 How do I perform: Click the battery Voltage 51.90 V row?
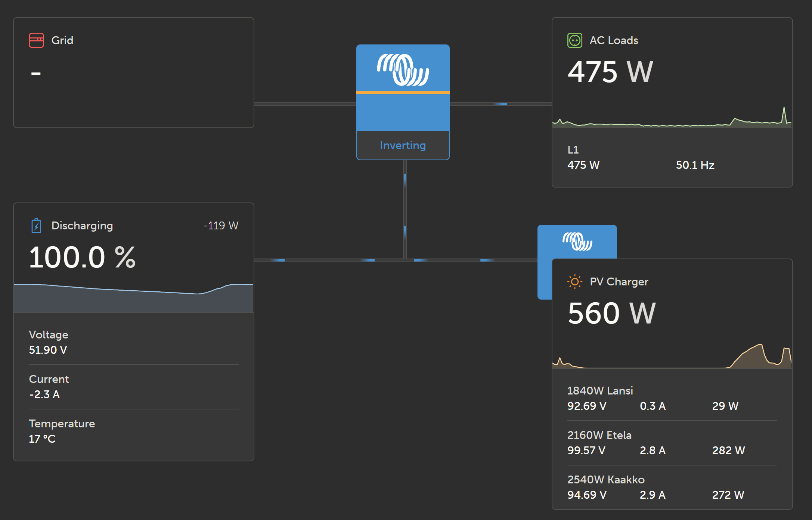[133, 343]
